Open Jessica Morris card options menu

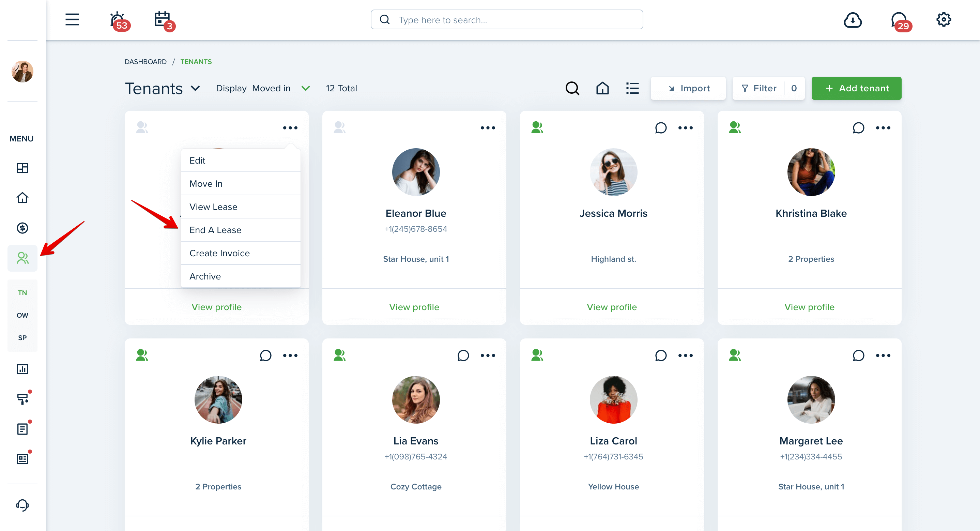click(x=685, y=127)
